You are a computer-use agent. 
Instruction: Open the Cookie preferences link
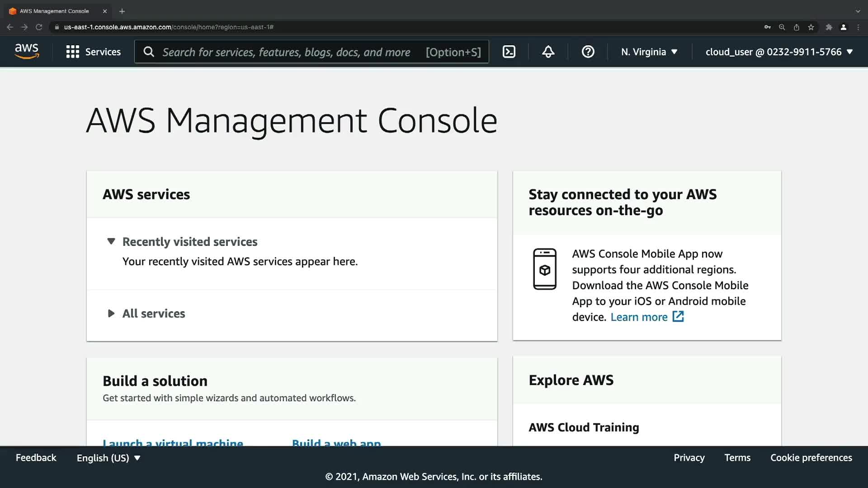(811, 458)
